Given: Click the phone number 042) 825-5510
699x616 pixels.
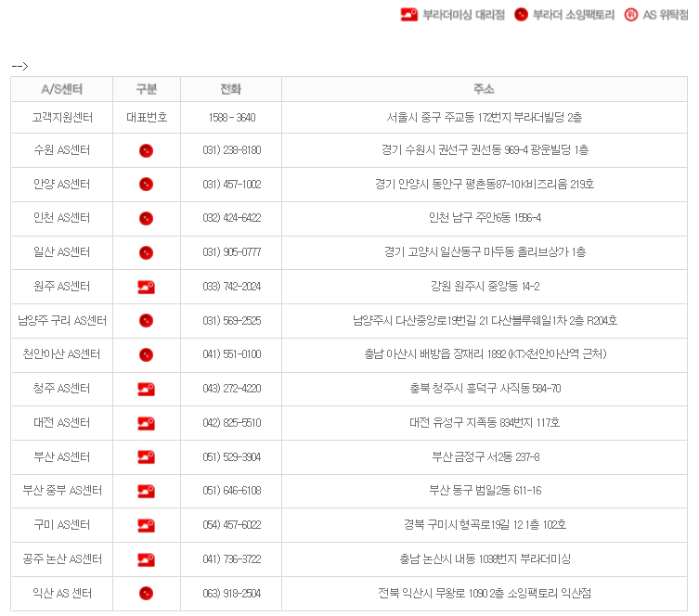Looking at the screenshot, I should point(232,423).
